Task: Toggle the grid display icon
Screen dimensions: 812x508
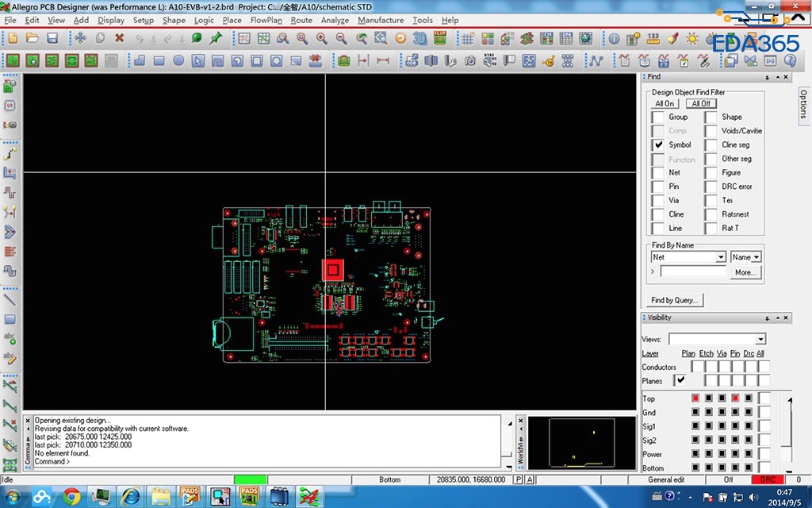Action: (x=468, y=38)
